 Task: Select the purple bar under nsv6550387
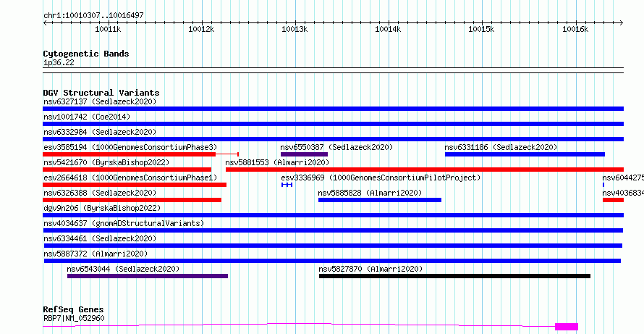[x=304, y=154]
